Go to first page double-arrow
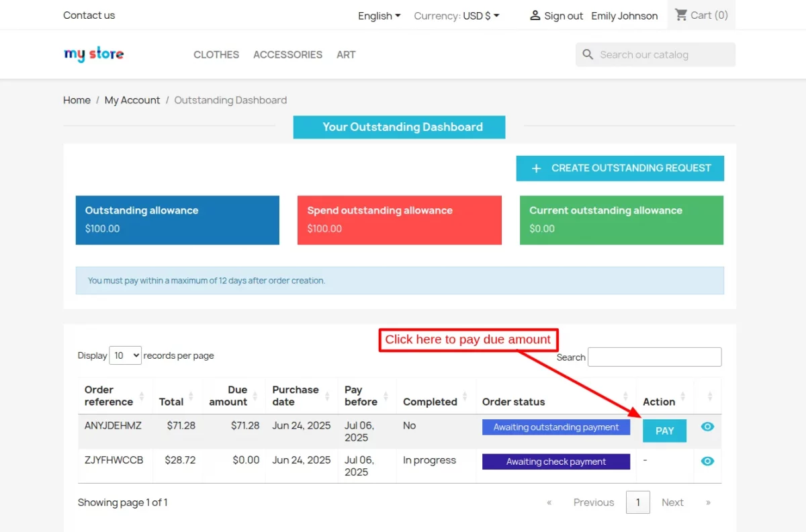This screenshot has width=806, height=532. (x=549, y=502)
